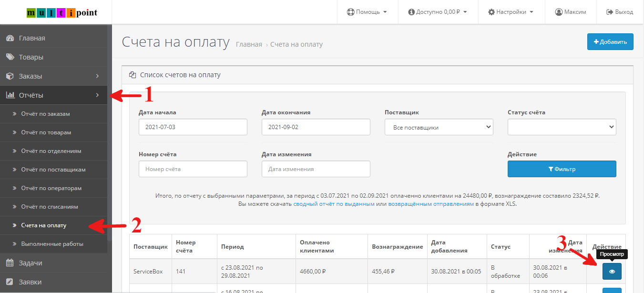This screenshot has height=293, width=644.
Task: Go to Главная in the sidebar
Action: 53,38
